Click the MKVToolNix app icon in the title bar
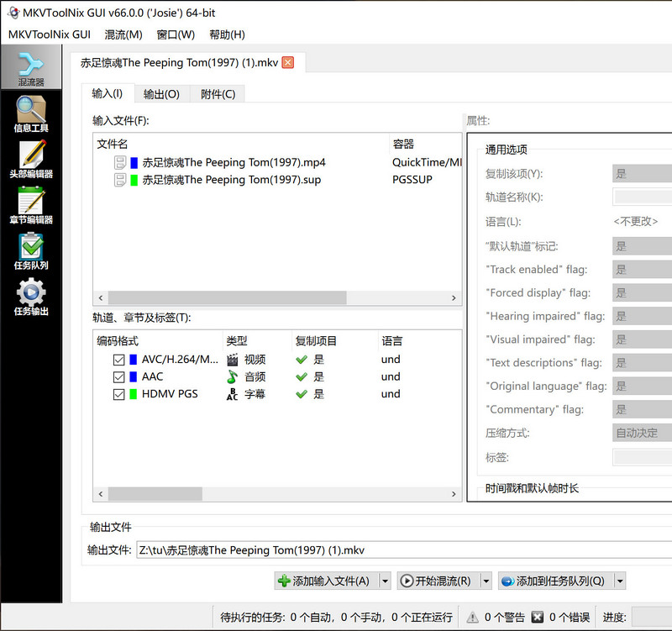Viewport: 672px width, 631px height. coord(13,13)
